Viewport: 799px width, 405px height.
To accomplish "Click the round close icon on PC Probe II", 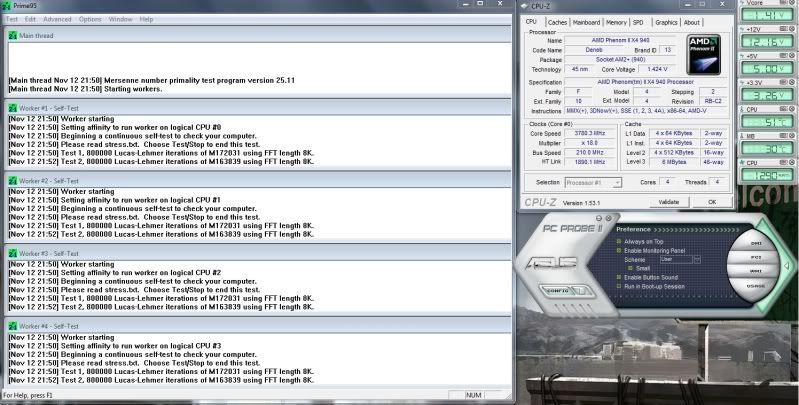I will click(608, 218).
